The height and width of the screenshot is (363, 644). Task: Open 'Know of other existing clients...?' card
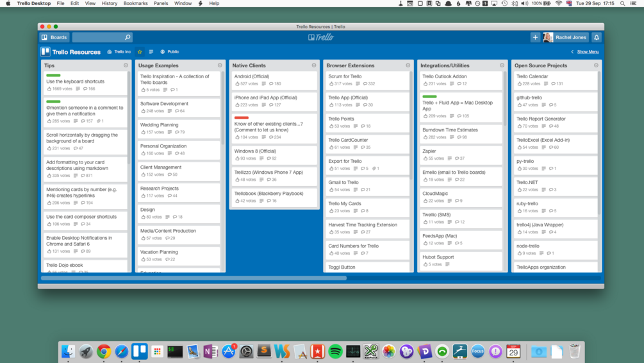[273, 128]
